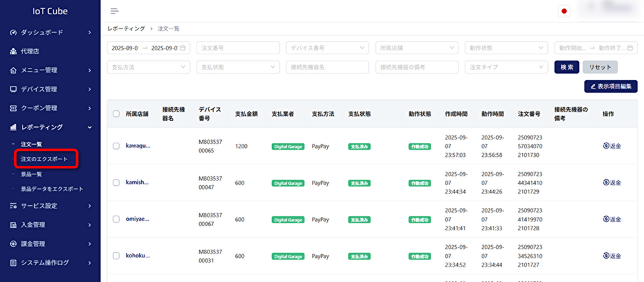Click the デバイス管理 monitor icon

[x=14, y=89]
